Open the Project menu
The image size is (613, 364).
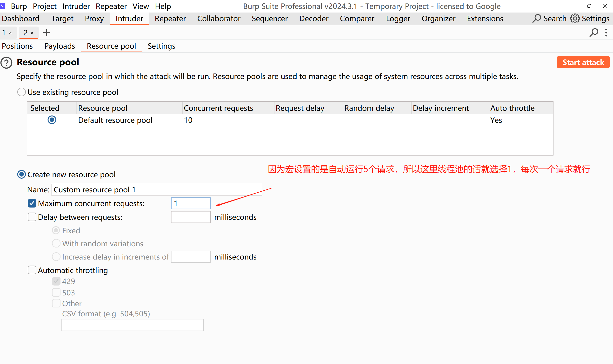(44, 6)
